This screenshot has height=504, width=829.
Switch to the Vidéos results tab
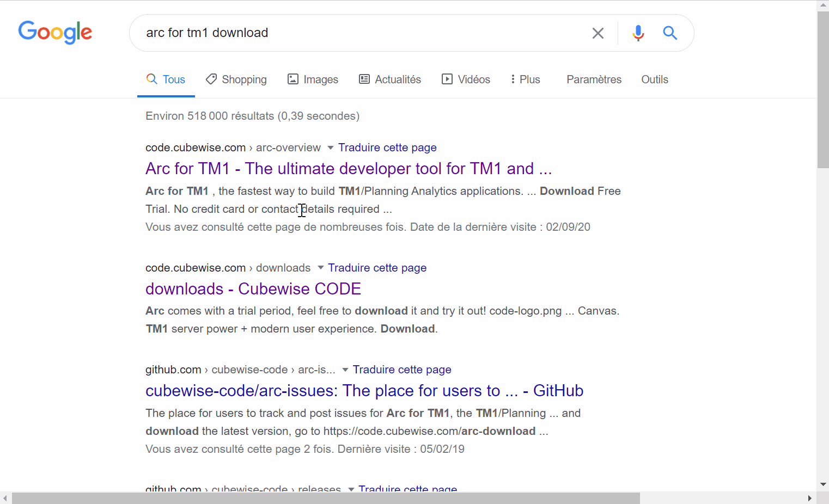[x=466, y=79]
